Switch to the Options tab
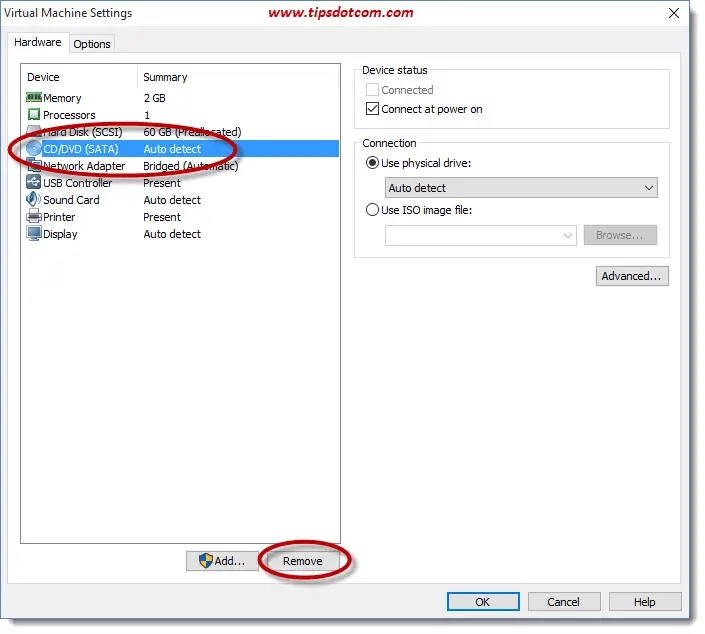Screen dimensions: 705x634 pos(92,44)
